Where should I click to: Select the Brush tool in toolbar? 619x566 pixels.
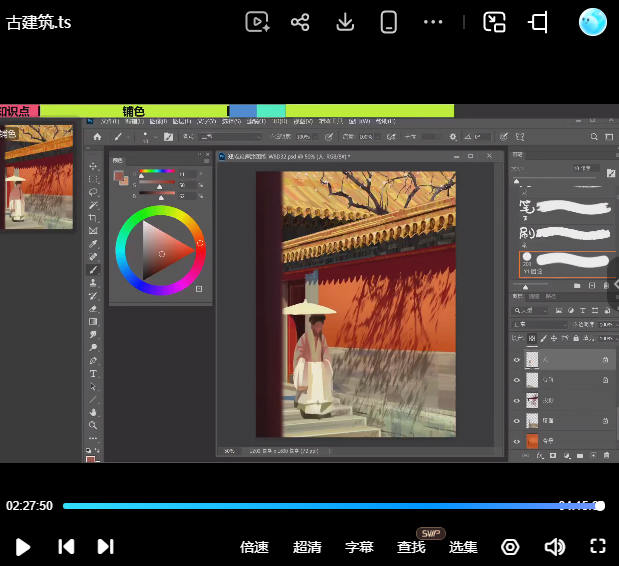point(93,270)
